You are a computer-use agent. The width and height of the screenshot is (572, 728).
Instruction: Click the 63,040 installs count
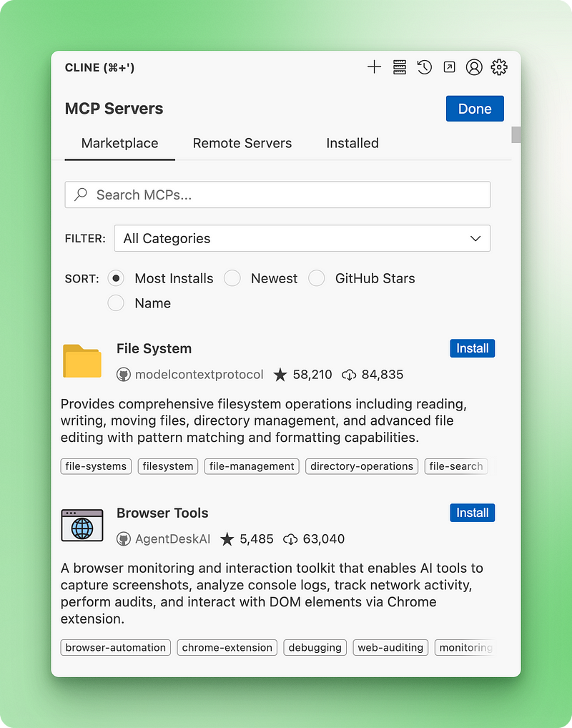point(324,539)
